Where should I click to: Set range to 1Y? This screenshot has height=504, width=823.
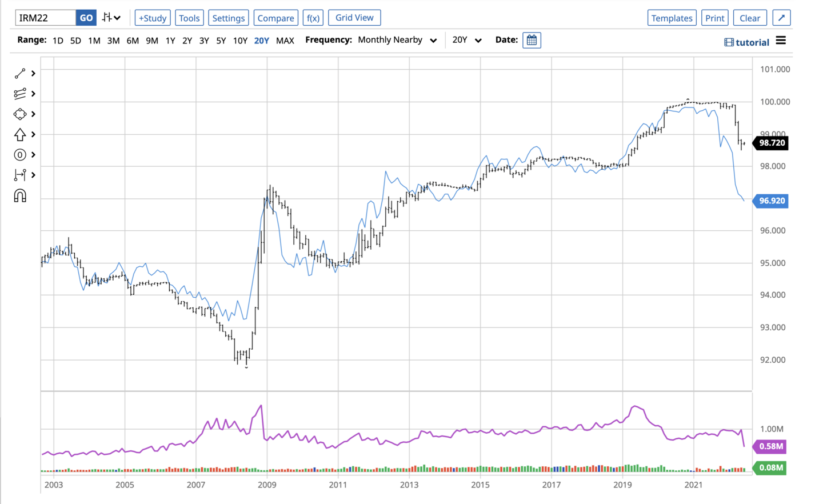coord(170,41)
